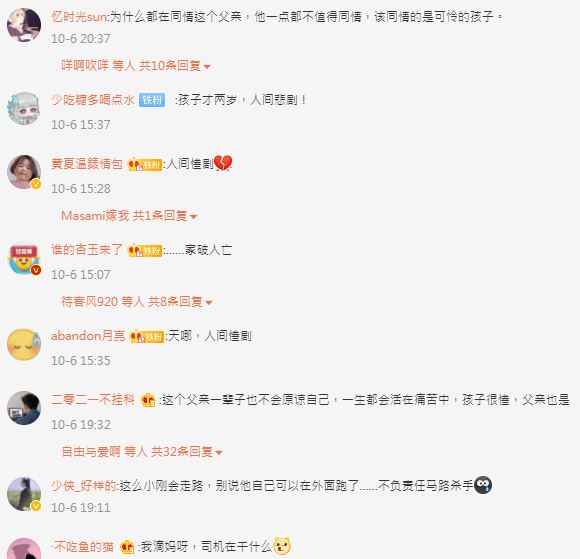Click the doge emoji after 司机在干什么
The image size is (580, 559).
[x=282, y=546]
